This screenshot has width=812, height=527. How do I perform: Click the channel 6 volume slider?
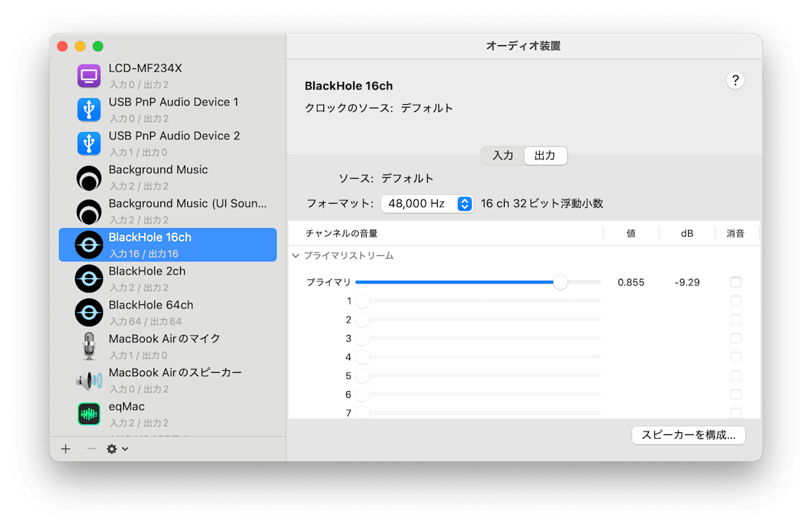(478, 394)
